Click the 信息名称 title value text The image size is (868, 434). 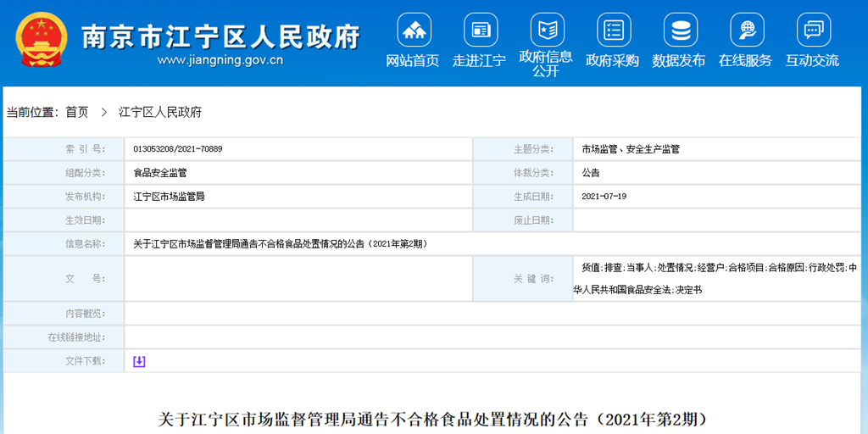pyautogui.click(x=280, y=243)
